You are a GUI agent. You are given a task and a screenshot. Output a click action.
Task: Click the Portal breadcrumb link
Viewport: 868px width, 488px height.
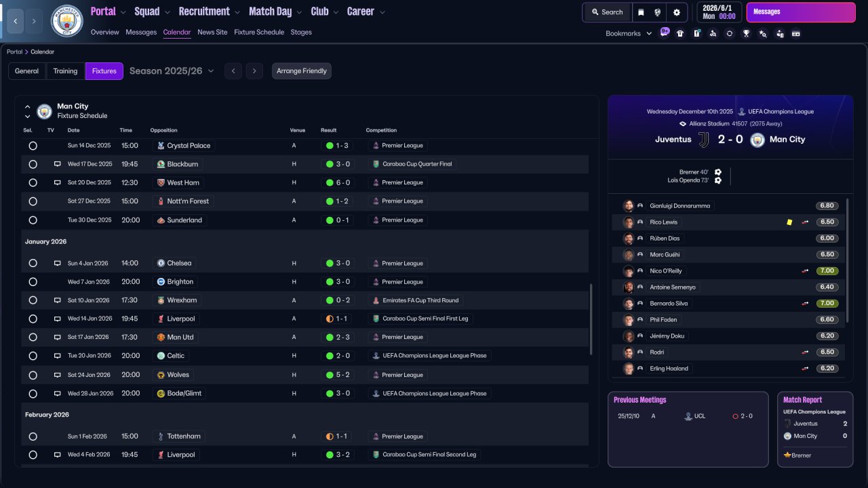(x=14, y=52)
